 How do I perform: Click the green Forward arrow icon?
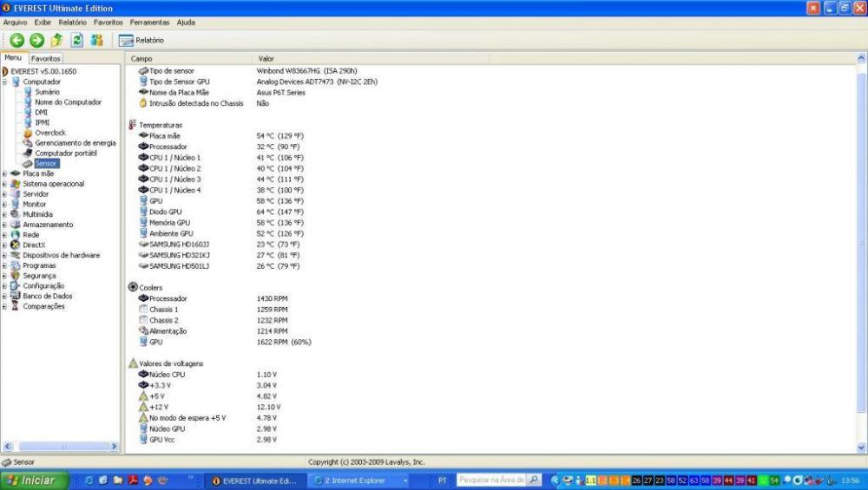point(36,40)
